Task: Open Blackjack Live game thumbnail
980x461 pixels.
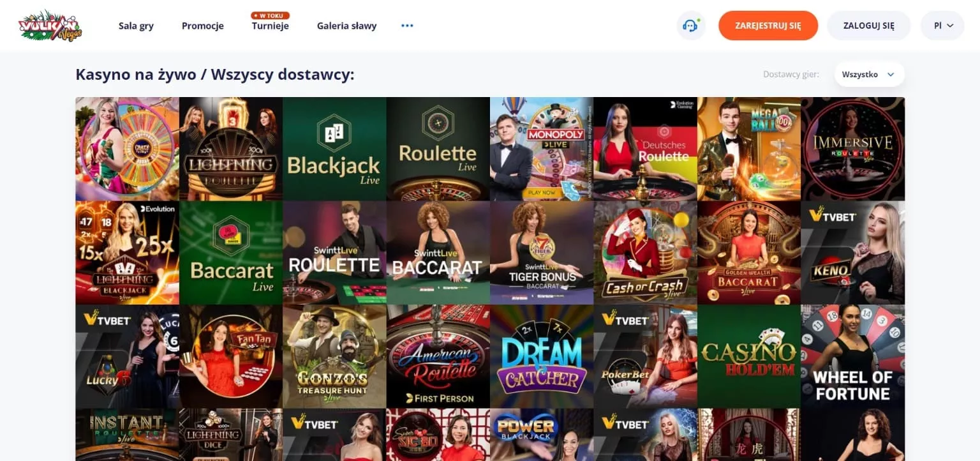Action: click(x=334, y=149)
